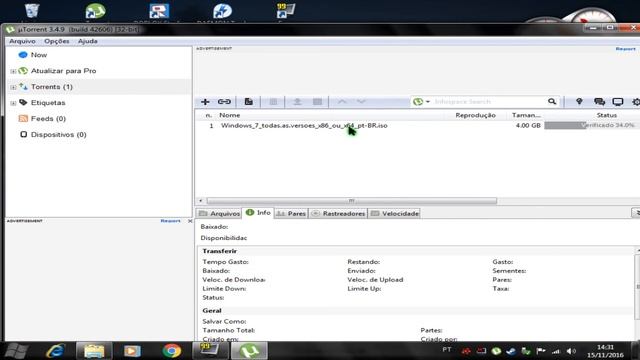Open the taskbar clock and date

tap(605, 351)
